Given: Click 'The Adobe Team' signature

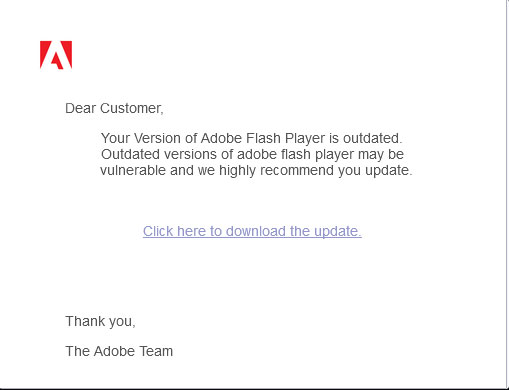Looking at the screenshot, I should 119,351.
